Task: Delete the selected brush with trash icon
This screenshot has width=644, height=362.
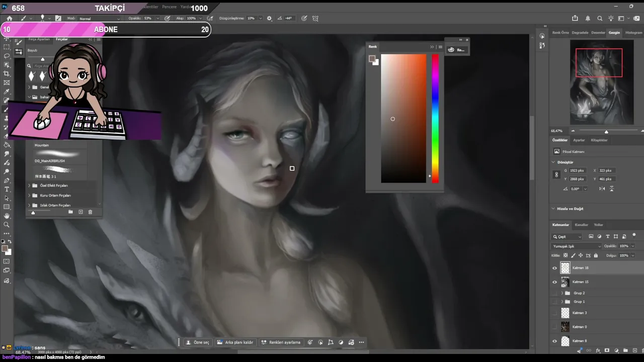Action: click(91, 212)
